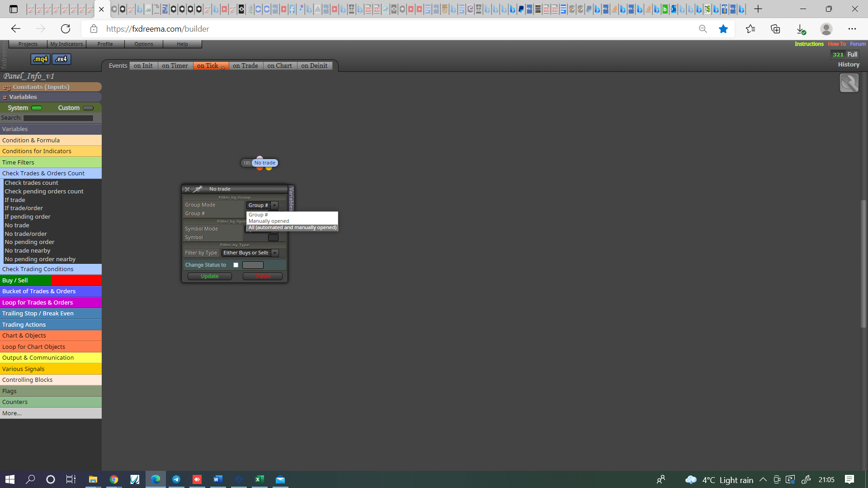Go back using browser back arrow
Screen dimensions: 868x488
[16, 29]
